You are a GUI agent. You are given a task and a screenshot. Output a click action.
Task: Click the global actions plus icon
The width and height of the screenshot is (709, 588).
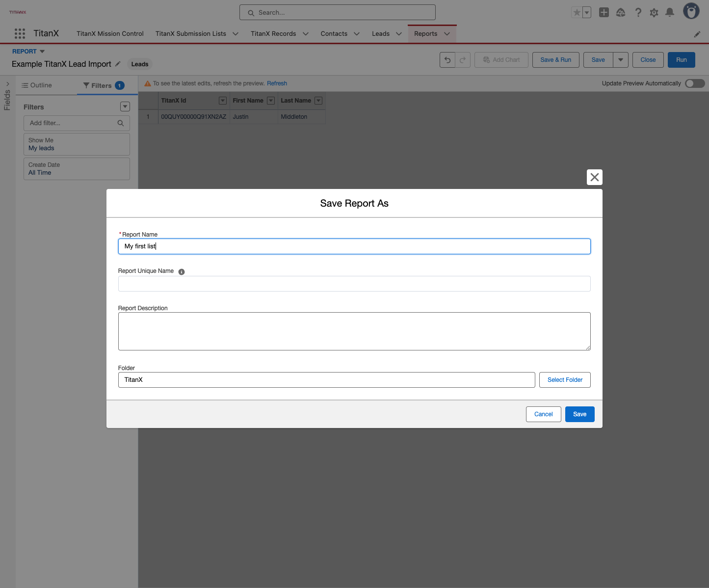click(x=604, y=12)
